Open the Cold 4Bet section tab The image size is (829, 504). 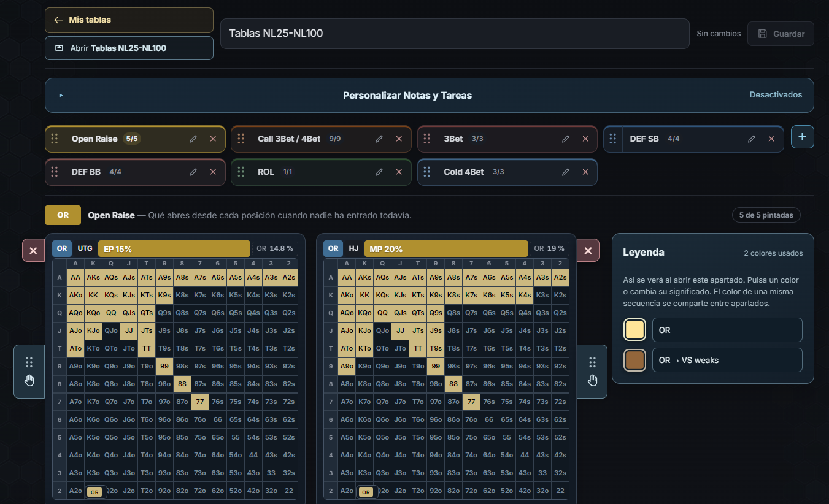tap(464, 172)
